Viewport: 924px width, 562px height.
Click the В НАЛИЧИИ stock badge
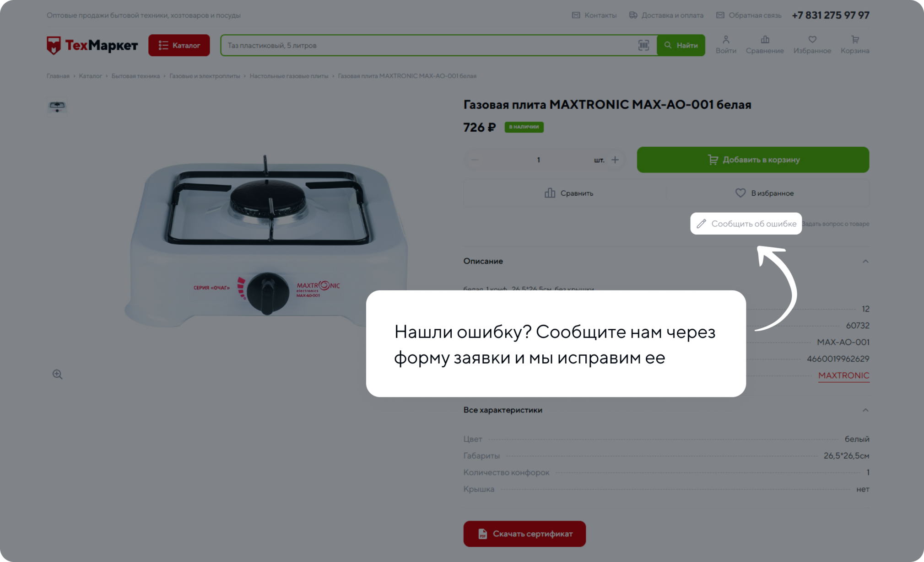click(524, 127)
